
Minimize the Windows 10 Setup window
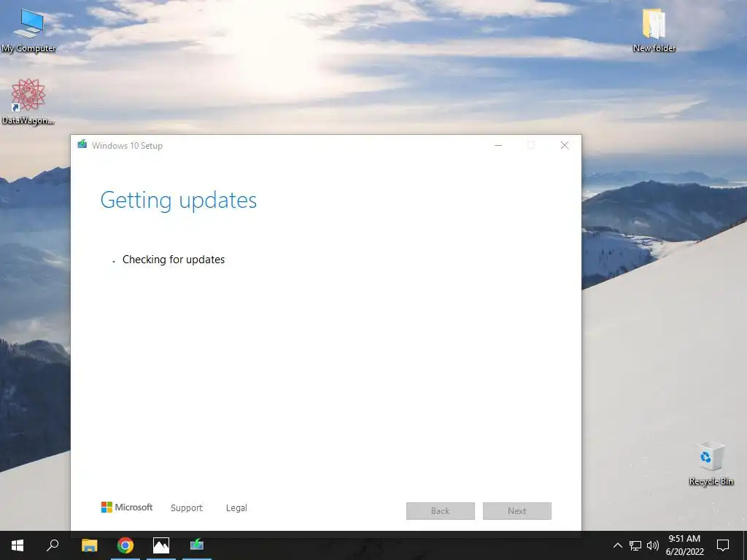(498, 145)
